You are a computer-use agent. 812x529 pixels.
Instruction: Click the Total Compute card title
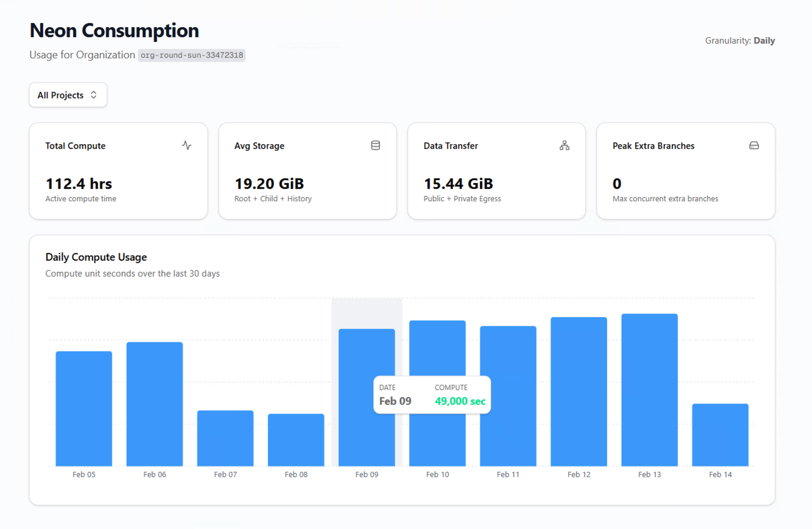[75, 146]
